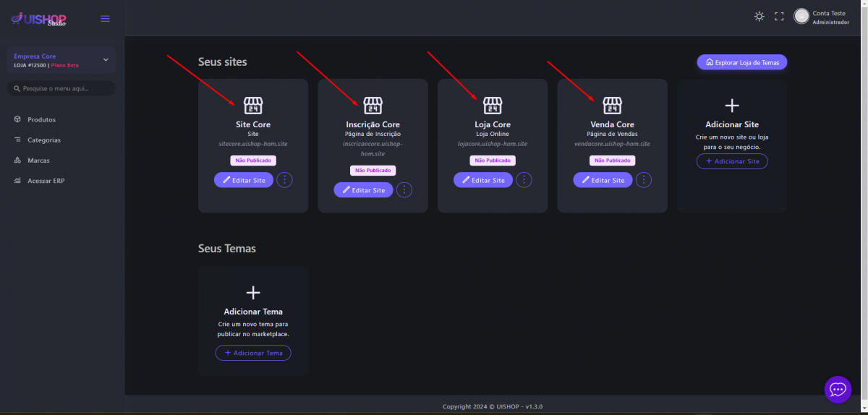Click the Site Core store icon

253,106
